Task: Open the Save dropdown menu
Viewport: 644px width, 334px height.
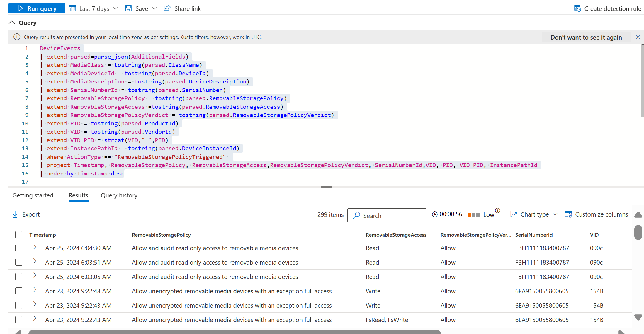Action: (152, 8)
